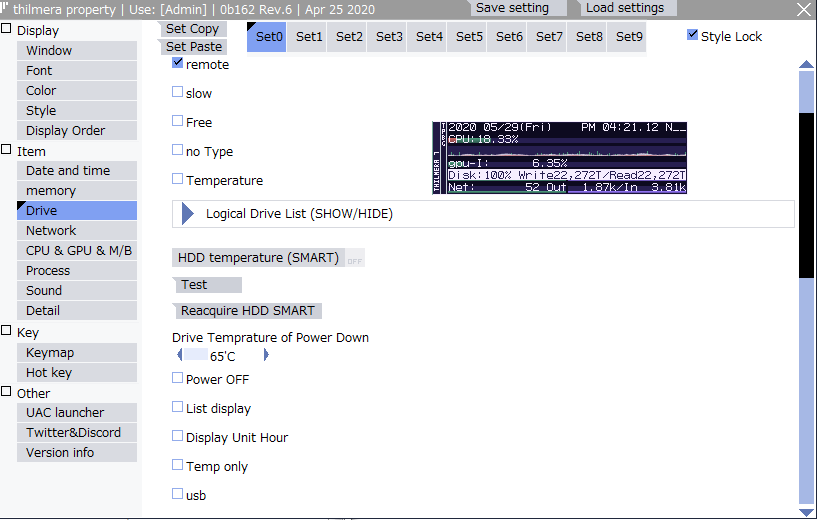Click scrollbar up arrow at top right
The image size is (817, 520).
pyautogui.click(x=806, y=64)
